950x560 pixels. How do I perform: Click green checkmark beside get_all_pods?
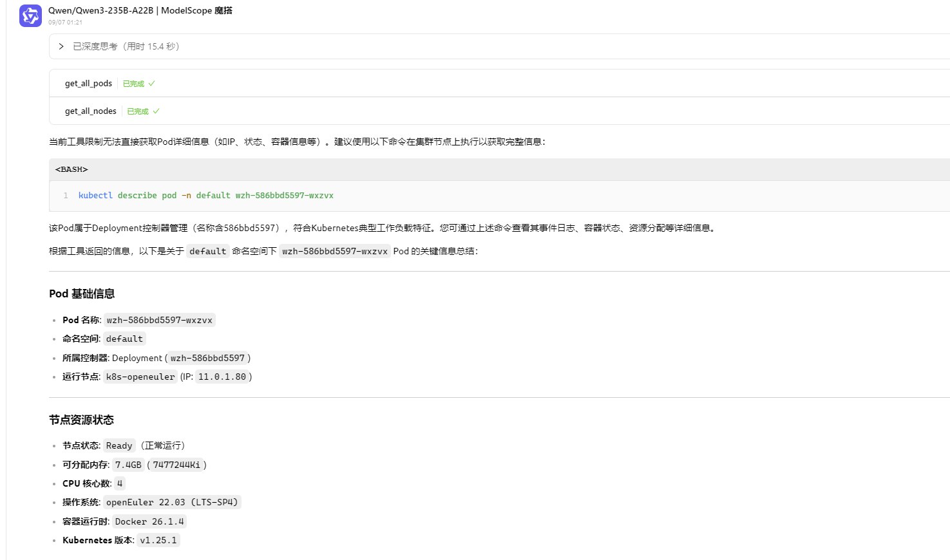[x=152, y=84]
